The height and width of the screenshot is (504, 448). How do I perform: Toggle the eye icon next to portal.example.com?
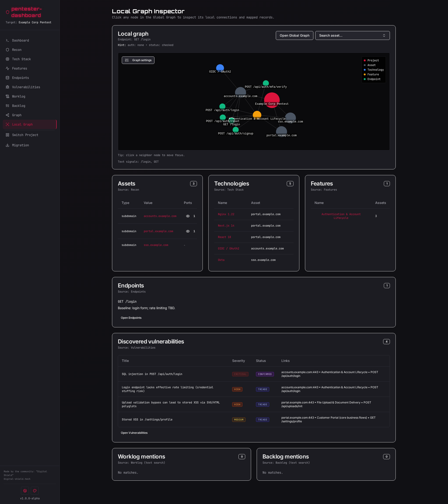(188, 231)
